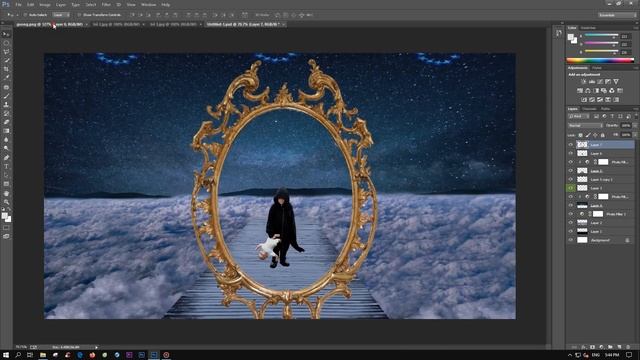Expand the status bar document info arrow
The image size is (640, 360).
pyautogui.click(x=96, y=347)
